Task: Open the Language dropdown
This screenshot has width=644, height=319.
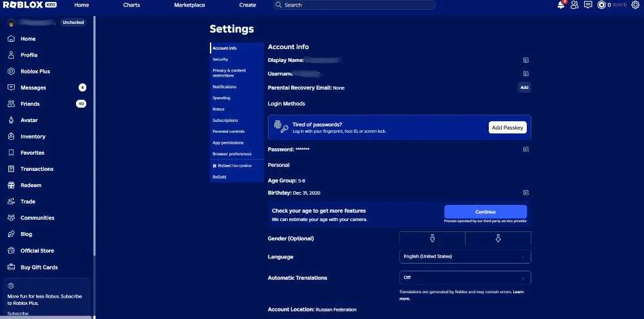Action: pos(465,256)
